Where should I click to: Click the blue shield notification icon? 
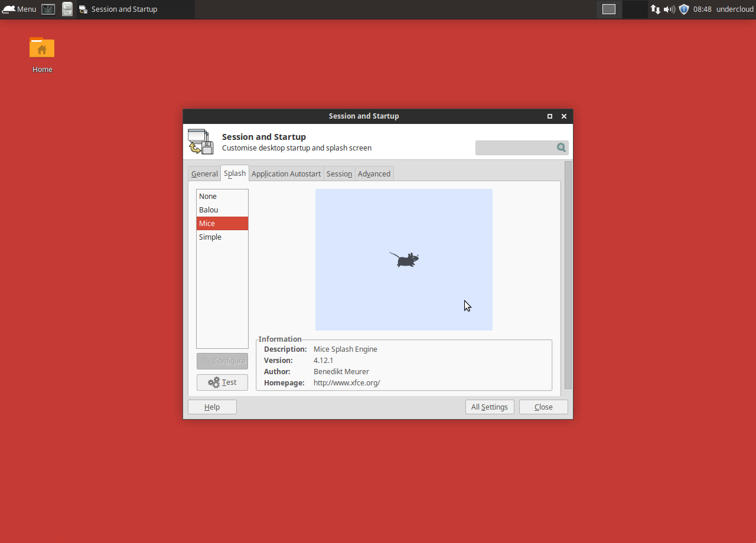[x=684, y=9]
